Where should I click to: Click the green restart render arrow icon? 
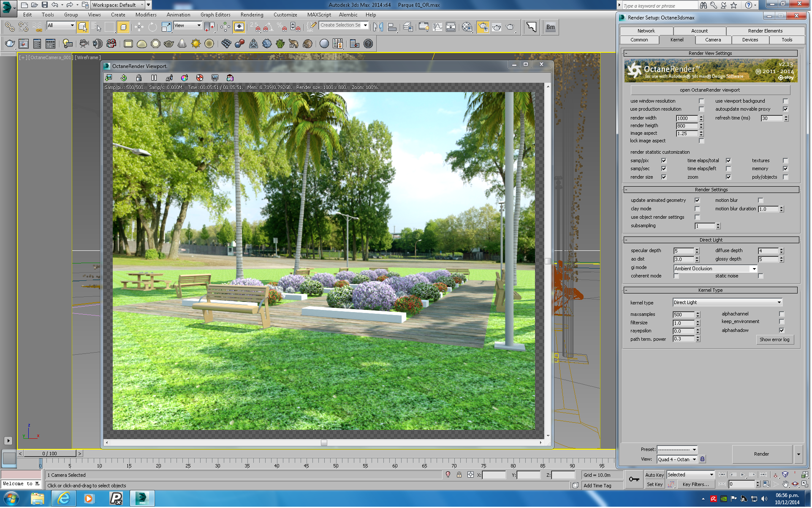coord(124,78)
